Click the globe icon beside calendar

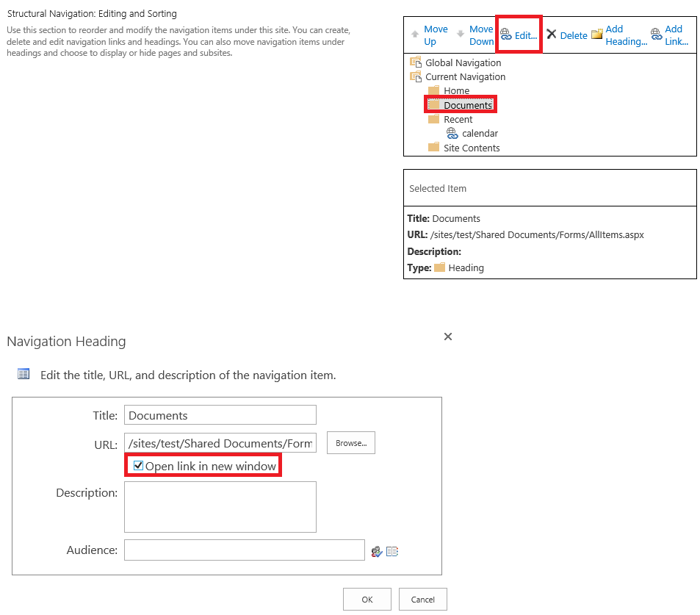452,133
